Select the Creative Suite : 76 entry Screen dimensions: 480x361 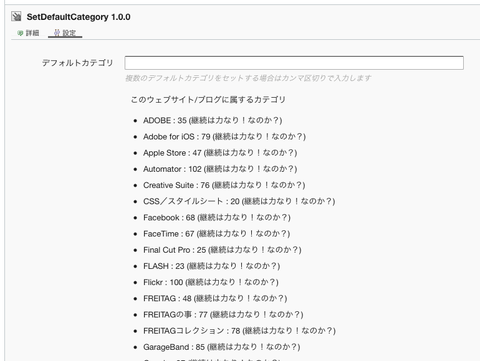(224, 185)
